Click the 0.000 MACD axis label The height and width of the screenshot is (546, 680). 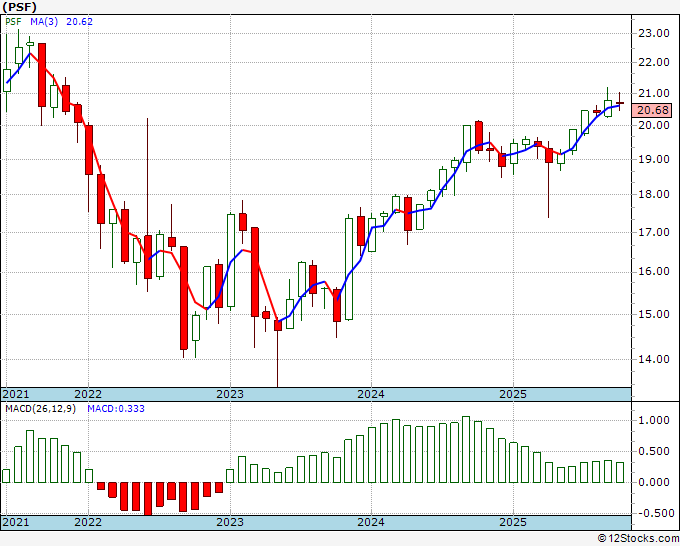654,482
